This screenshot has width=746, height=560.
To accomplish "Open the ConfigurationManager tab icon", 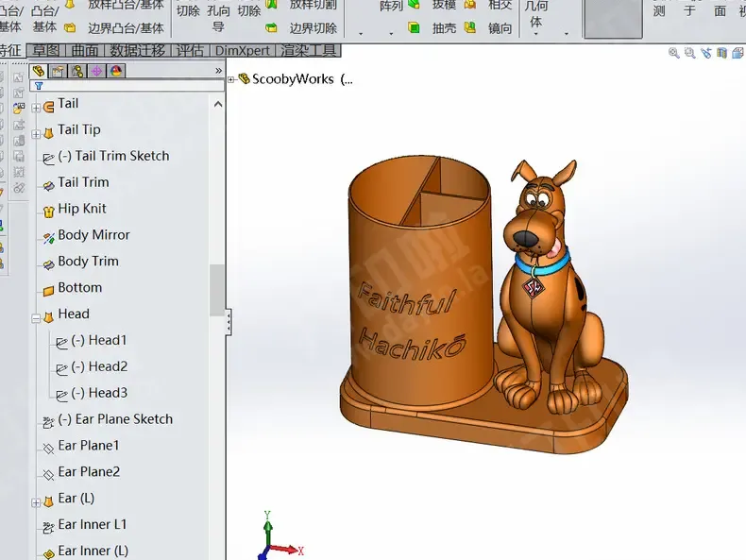I will click(77, 72).
